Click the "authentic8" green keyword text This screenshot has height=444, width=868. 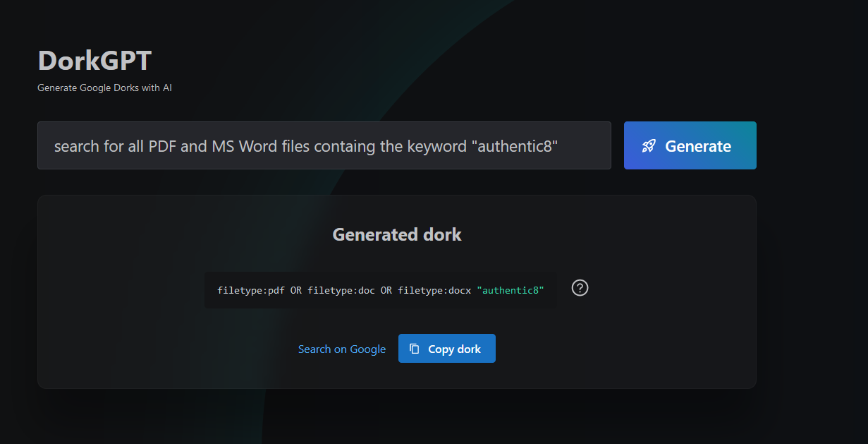[511, 290]
